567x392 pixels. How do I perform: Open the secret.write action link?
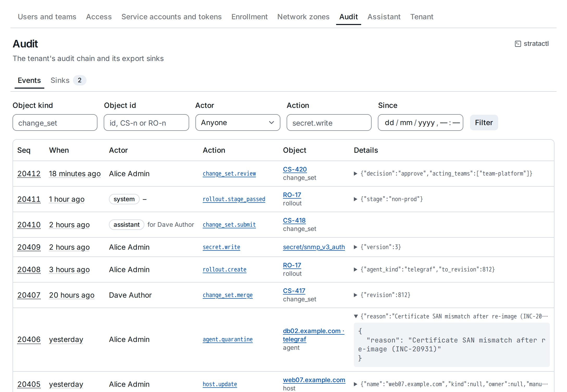221,247
